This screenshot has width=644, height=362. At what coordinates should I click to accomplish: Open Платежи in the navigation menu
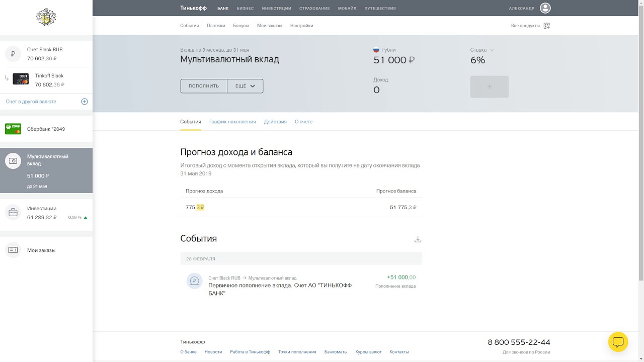click(x=216, y=26)
